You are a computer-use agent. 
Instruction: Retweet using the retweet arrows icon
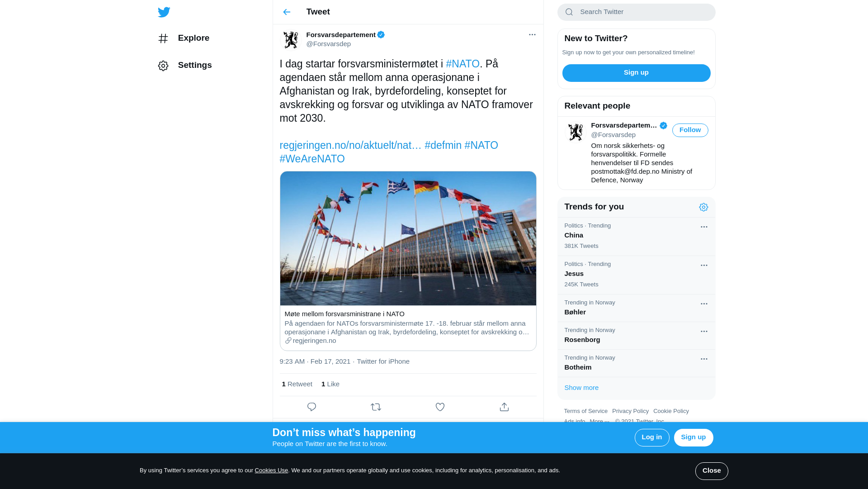coord(376,407)
